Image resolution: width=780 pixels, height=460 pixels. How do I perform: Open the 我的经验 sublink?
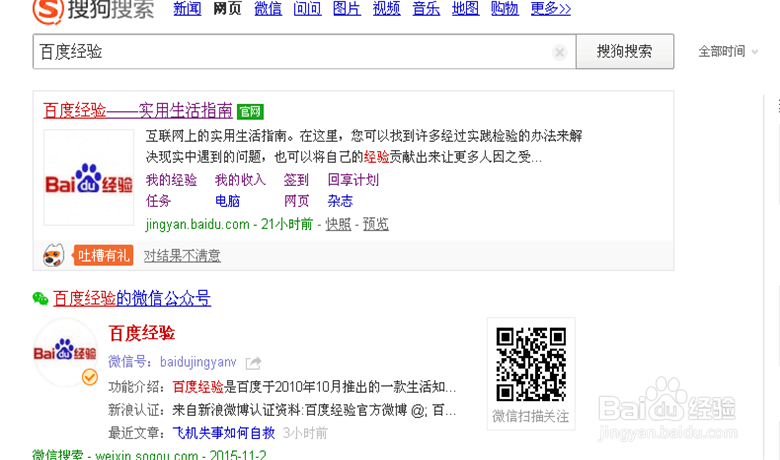(x=171, y=180)
